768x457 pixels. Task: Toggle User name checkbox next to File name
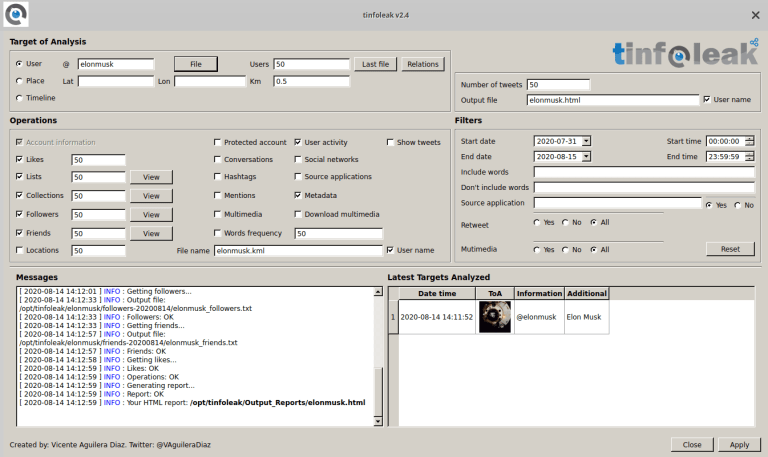click(x=390, y=250)
